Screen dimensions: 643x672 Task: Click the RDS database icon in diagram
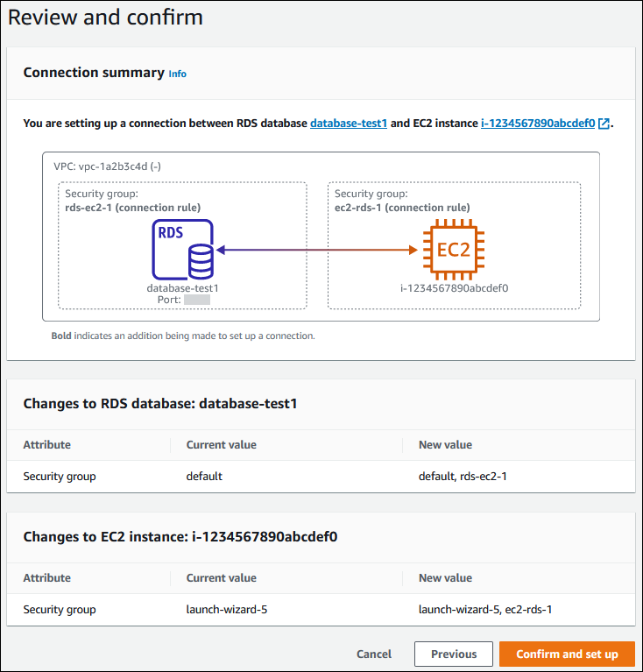(183, 251)
